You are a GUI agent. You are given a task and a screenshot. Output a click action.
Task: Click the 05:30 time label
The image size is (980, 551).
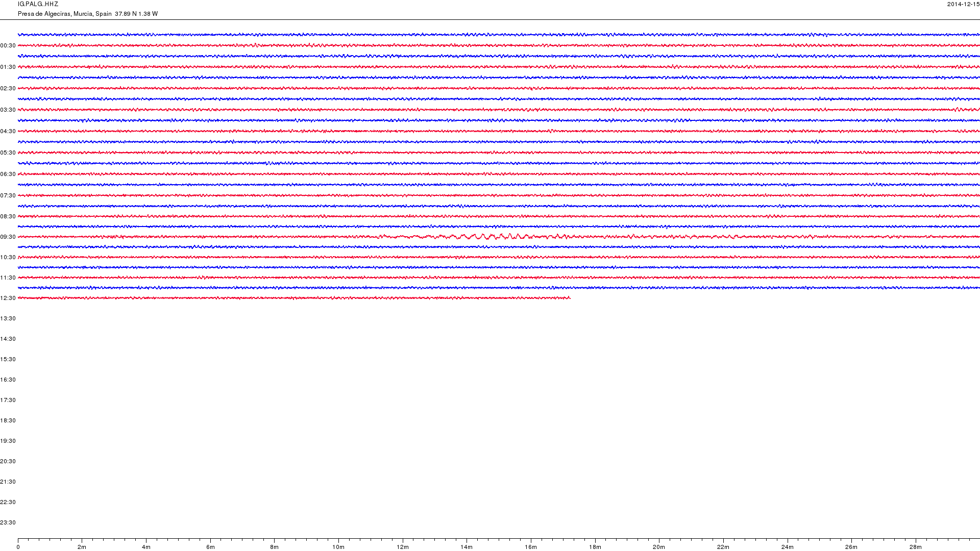pos(8,153)
